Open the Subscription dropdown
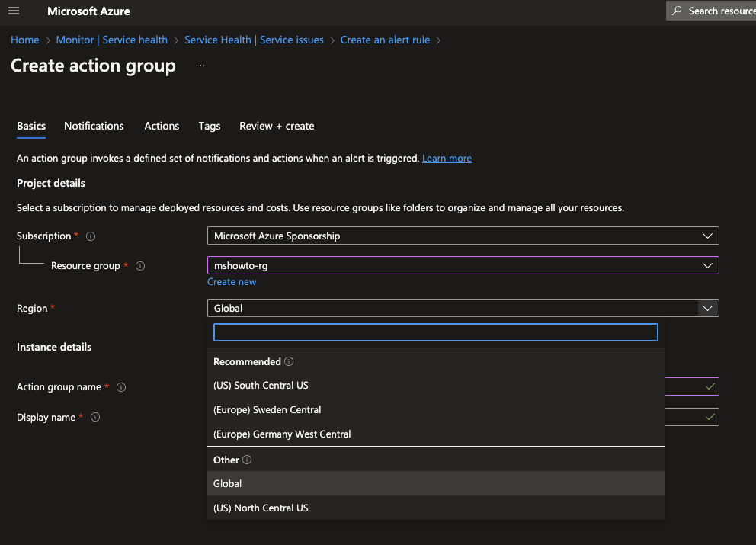The width and height of the screenshot is (756, 545). tap(463, 236)
